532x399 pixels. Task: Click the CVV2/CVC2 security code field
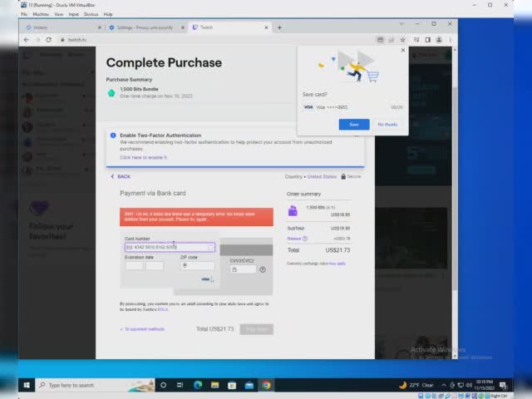[x=243, y=269]
